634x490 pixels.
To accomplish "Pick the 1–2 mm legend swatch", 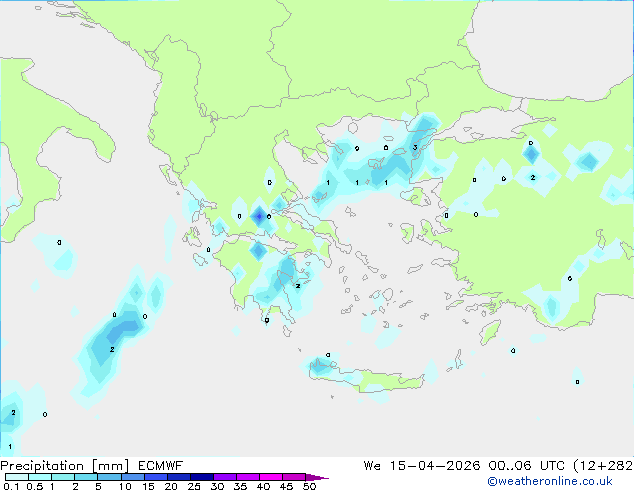I will [x=63, y=477].
